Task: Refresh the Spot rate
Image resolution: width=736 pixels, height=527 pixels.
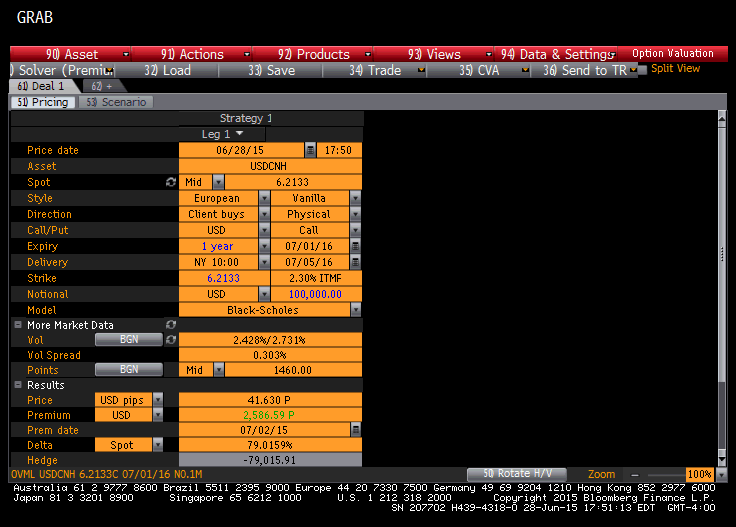Action: pyautogui.click(x=171, y=182)
